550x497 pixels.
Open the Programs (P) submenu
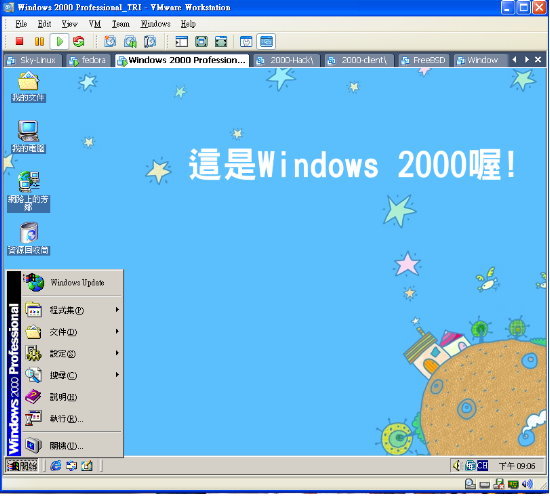pyautogui.click(x=73, y=310)
